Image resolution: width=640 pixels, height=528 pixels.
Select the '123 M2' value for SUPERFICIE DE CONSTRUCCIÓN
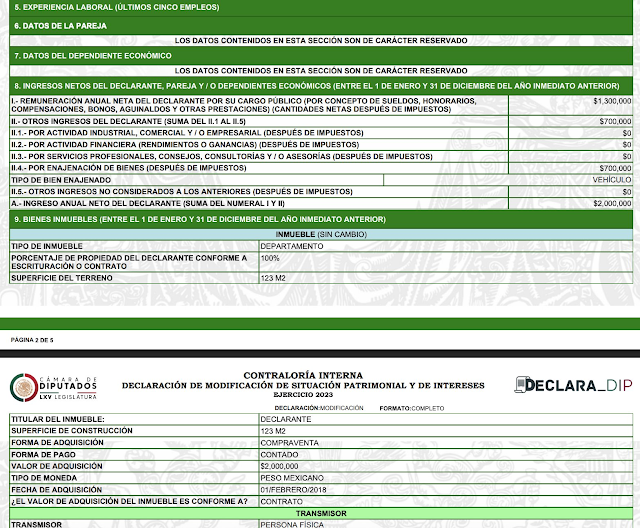[x=273, y=431]
